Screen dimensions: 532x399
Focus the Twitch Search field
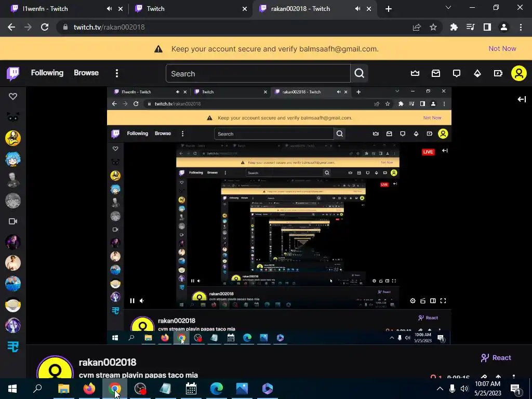point(258,73)
